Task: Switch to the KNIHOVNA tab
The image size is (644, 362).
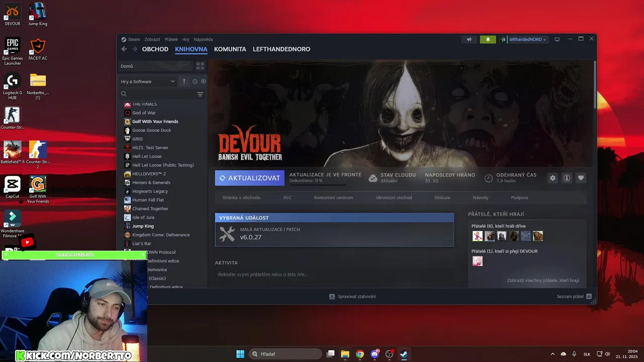Action: 191,49
